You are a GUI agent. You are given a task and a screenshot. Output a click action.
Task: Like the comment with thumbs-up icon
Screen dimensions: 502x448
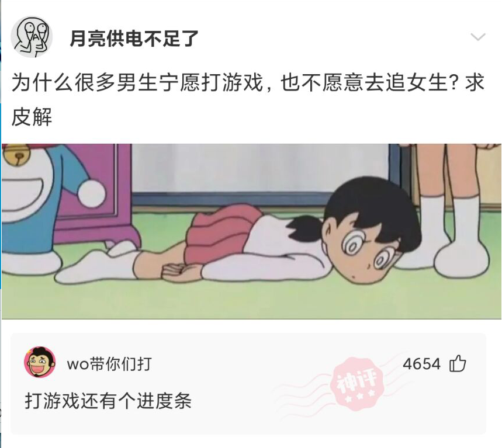pos(458,363)
